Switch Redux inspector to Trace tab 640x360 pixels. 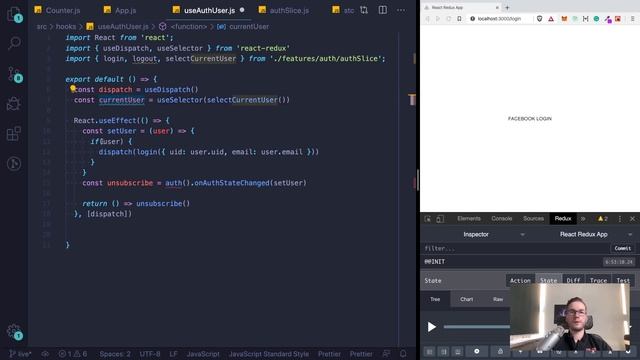tap(598, 280)
